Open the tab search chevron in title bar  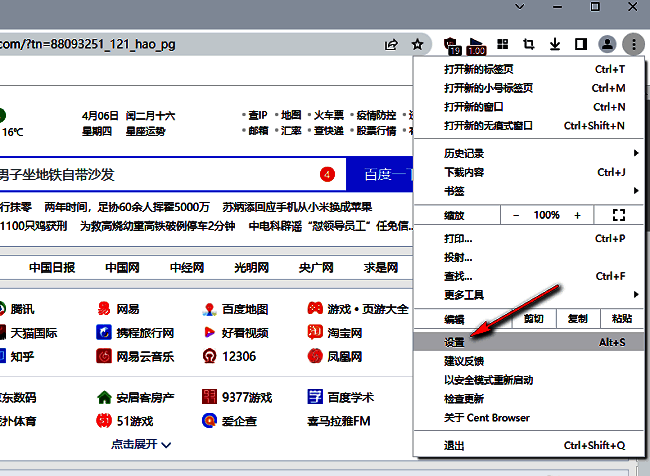tap(519, 7)
